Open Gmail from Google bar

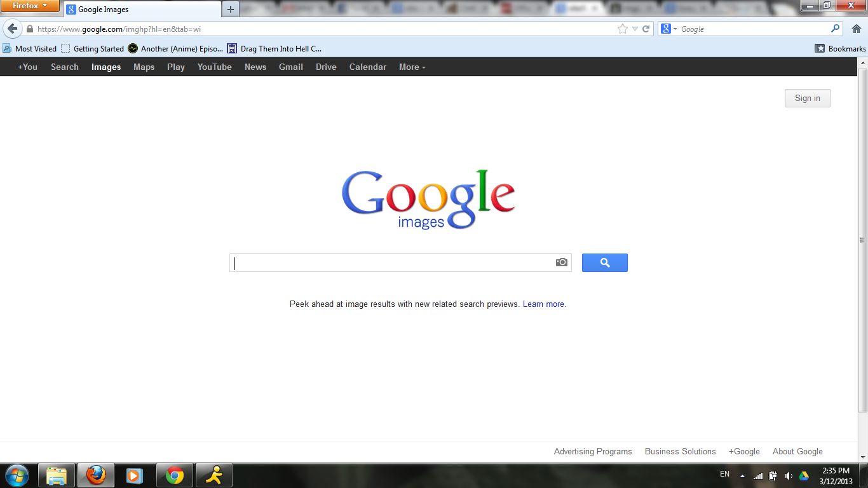[291, 67]
